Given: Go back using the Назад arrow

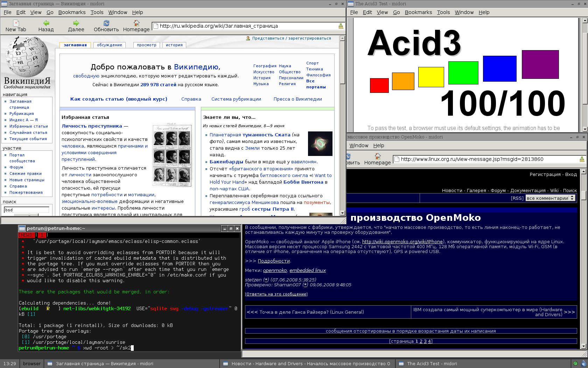Looking at the screenshot, I should [x=46, y=26].
